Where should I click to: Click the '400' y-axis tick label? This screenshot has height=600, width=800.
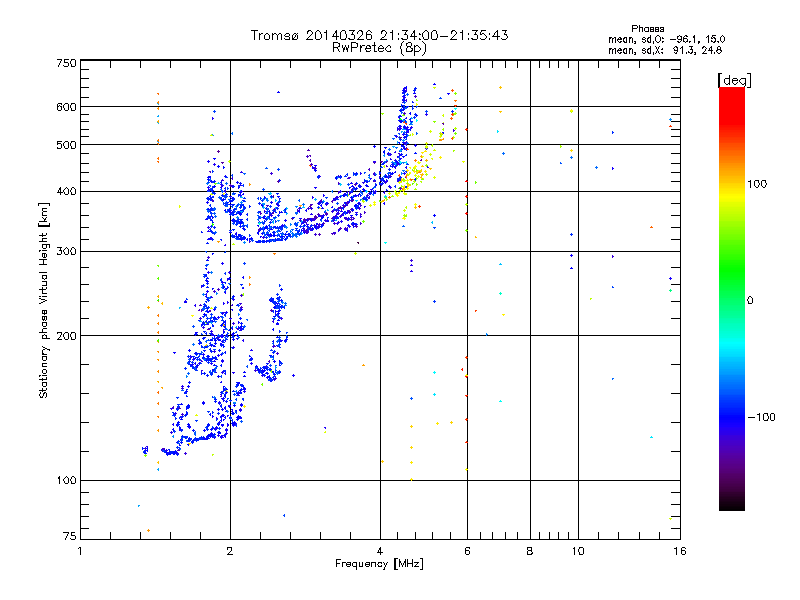coord(66,192)
